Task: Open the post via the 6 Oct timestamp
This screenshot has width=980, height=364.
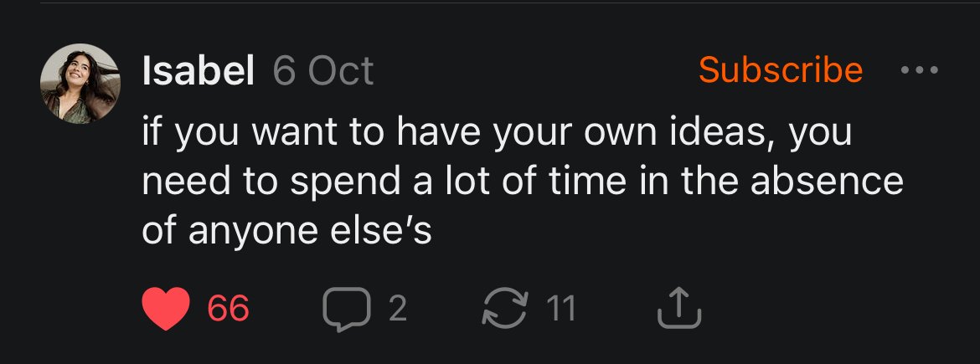Action: (x=323, y=72)
